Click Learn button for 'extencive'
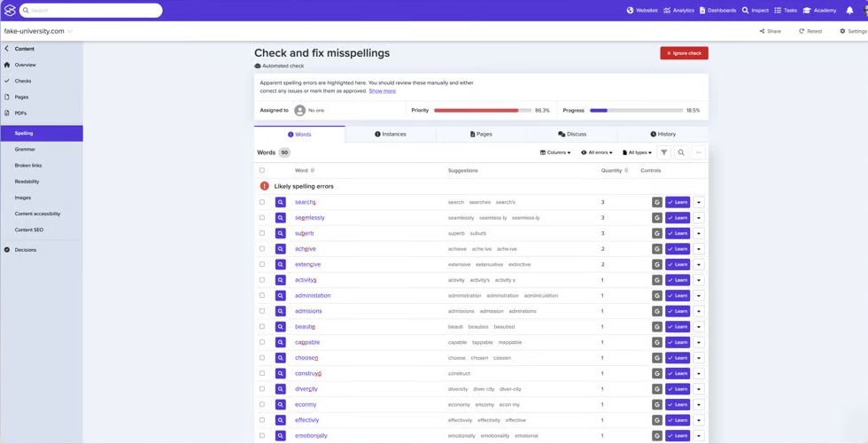Image resolution: width=868 pixels, height=444 pixels. [678, 264]
